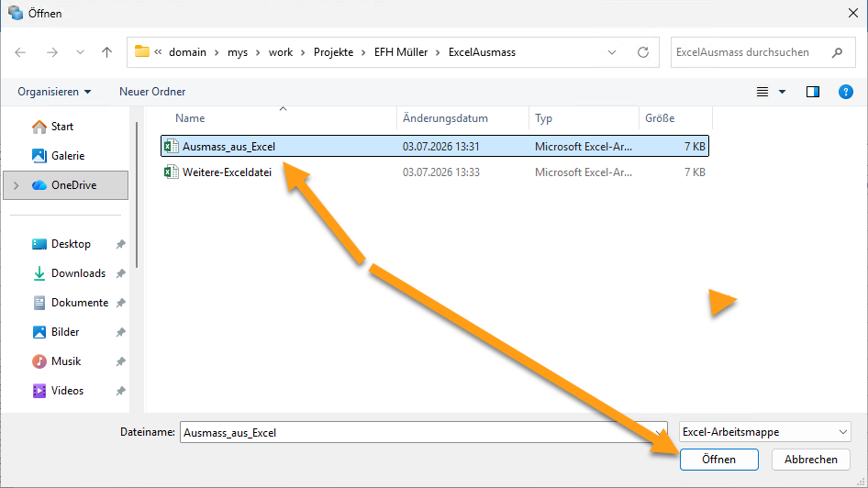Select the Ausmass_aus_Excel file
The height and width of the screenshot is (488, 868).
point(435,147)
